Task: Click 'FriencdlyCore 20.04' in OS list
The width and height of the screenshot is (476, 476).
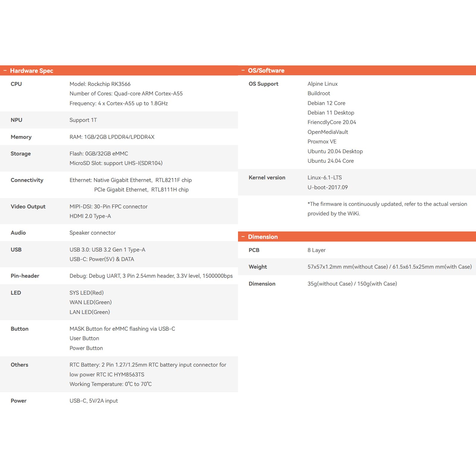Action: tap(332, 122)
